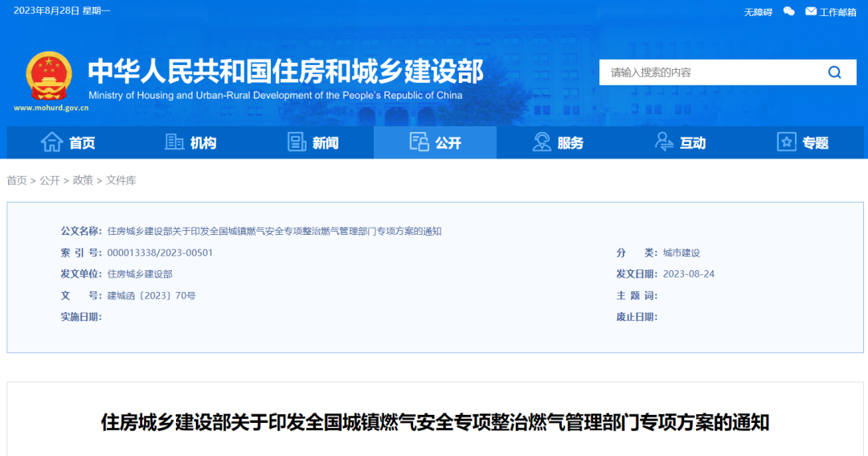This screenshot has width=868, height=456.
Task: Click the interaction icon beside 互动
Action: coord(665,142)
